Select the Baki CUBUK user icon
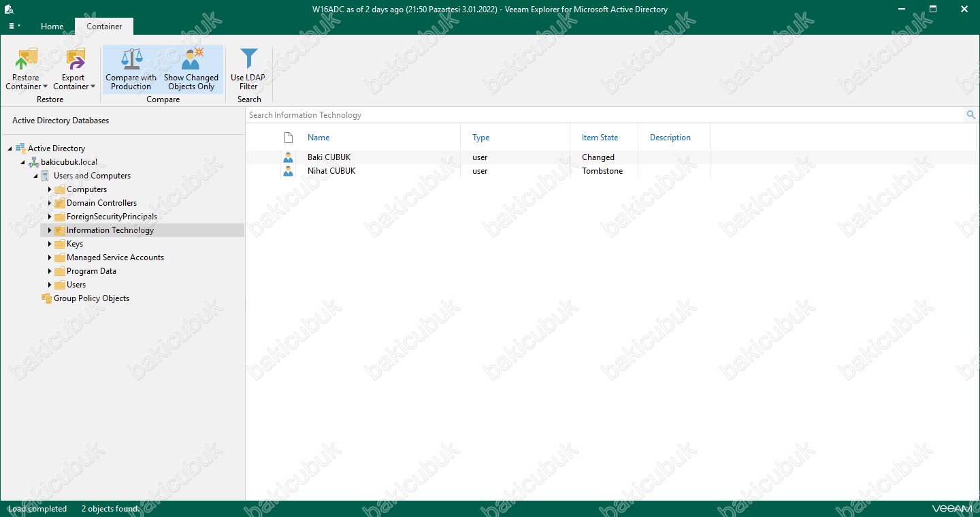The height and width of the screenshot is (517, 980). [x=288, y=157]
